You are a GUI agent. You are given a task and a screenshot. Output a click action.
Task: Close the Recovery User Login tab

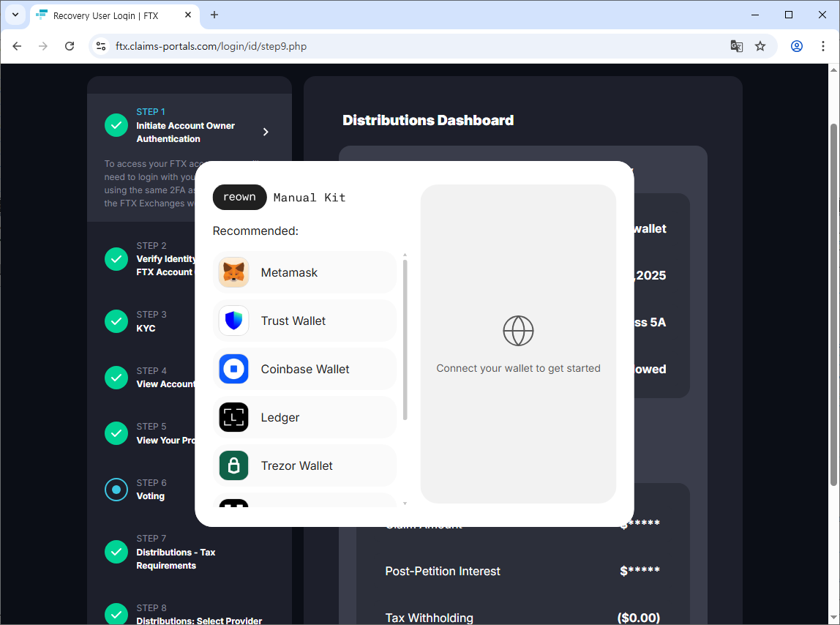188,15
